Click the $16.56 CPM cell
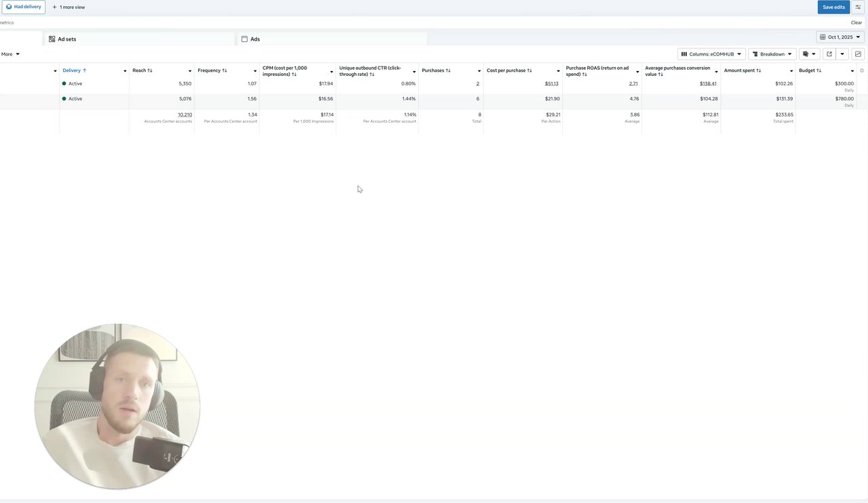This screenshot has height=503, width=868. 326,99
